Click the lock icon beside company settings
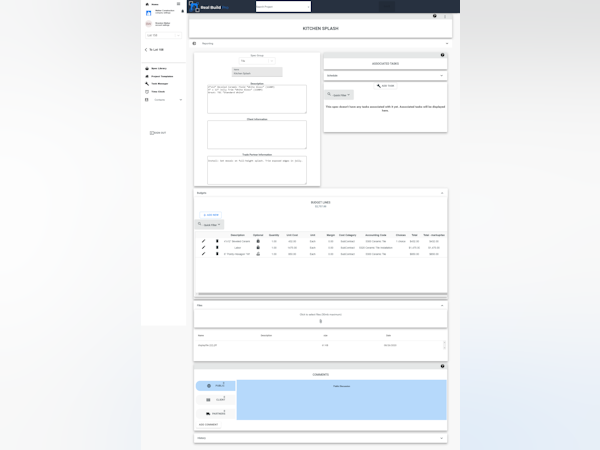600x450 pixels. tap(183, 11)
